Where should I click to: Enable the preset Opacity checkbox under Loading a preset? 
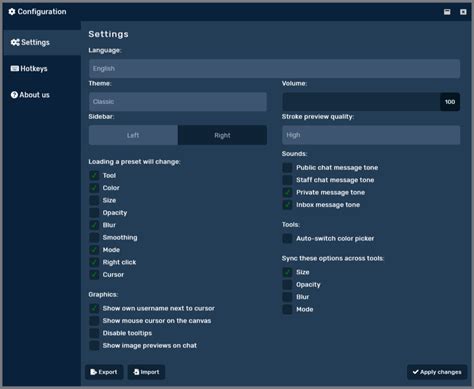[94, 213]
